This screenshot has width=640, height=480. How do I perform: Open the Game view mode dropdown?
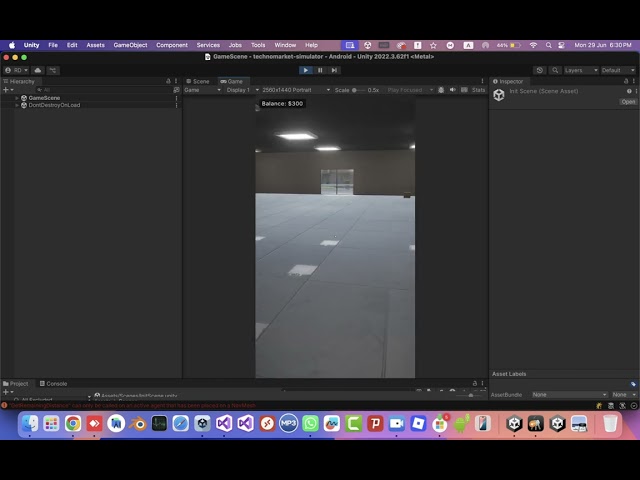pos(202,90)
